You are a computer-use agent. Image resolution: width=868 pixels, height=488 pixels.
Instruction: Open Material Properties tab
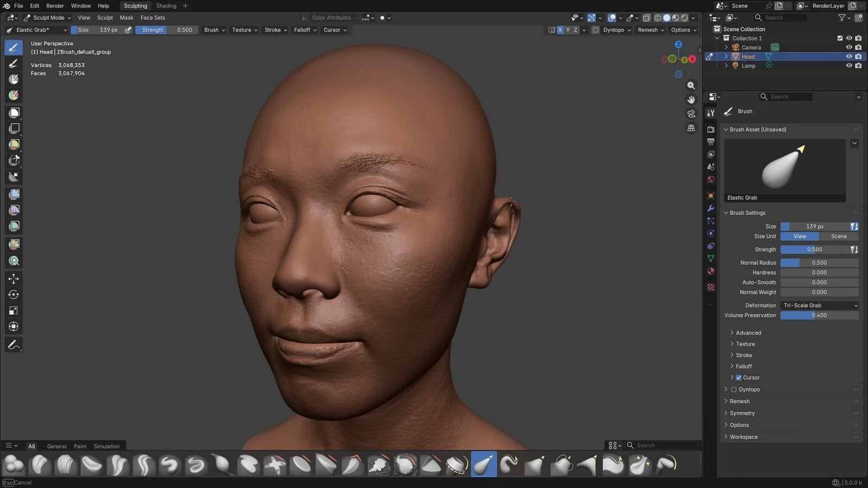[x=711, y=271]
